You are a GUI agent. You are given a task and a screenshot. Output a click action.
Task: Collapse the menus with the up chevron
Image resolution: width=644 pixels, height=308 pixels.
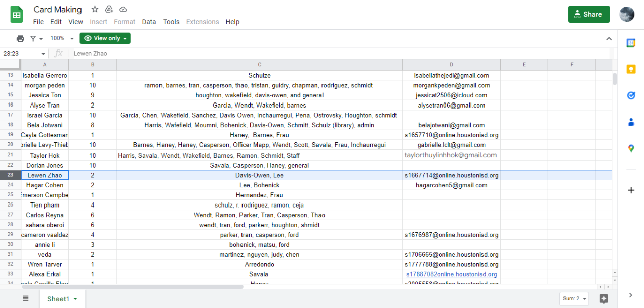point(609,39)
